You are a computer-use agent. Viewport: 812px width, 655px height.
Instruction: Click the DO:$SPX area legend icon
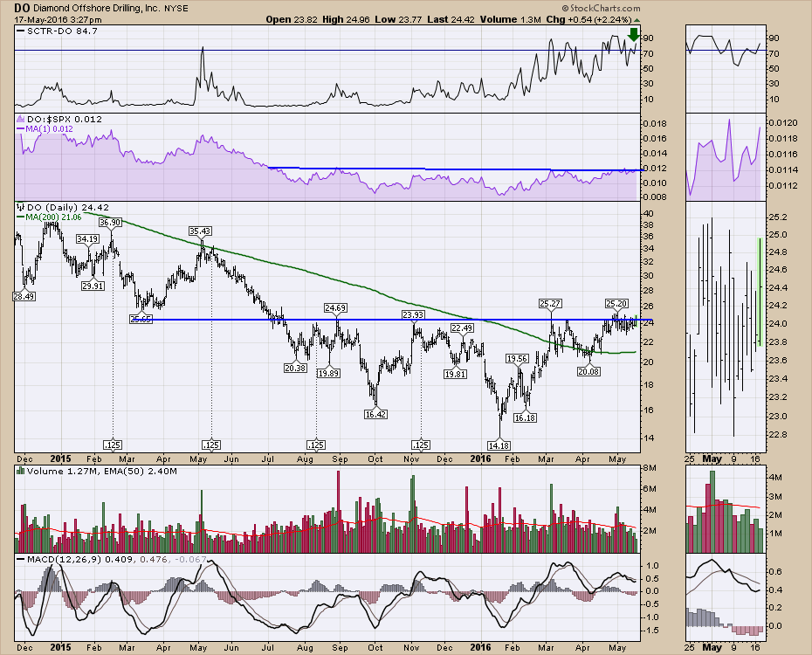(21, 118)
